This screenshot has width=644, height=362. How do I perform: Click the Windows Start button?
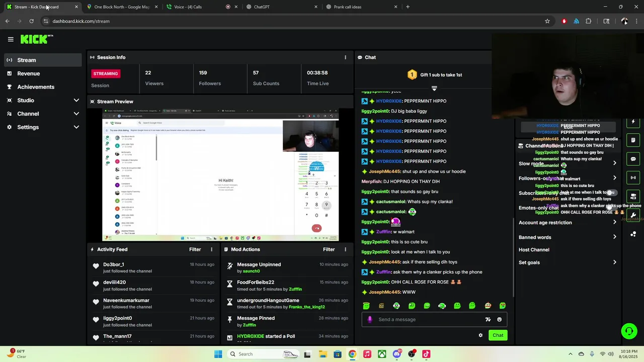pos(218,354)
